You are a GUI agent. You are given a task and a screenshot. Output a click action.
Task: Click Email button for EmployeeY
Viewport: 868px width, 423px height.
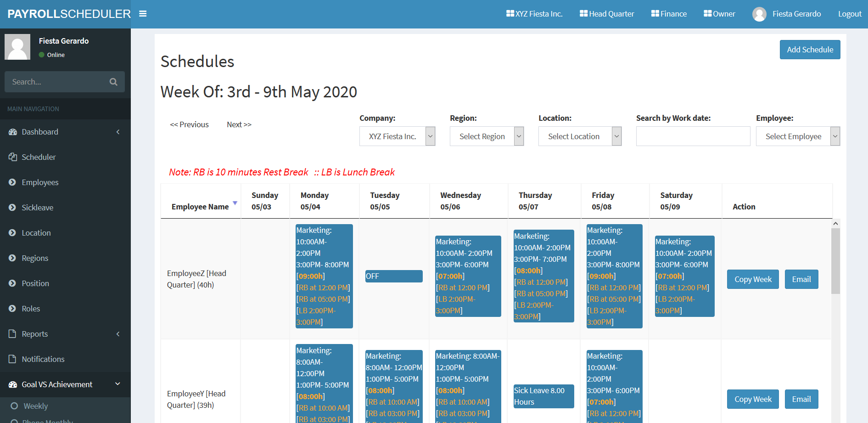tap(801, 399)
